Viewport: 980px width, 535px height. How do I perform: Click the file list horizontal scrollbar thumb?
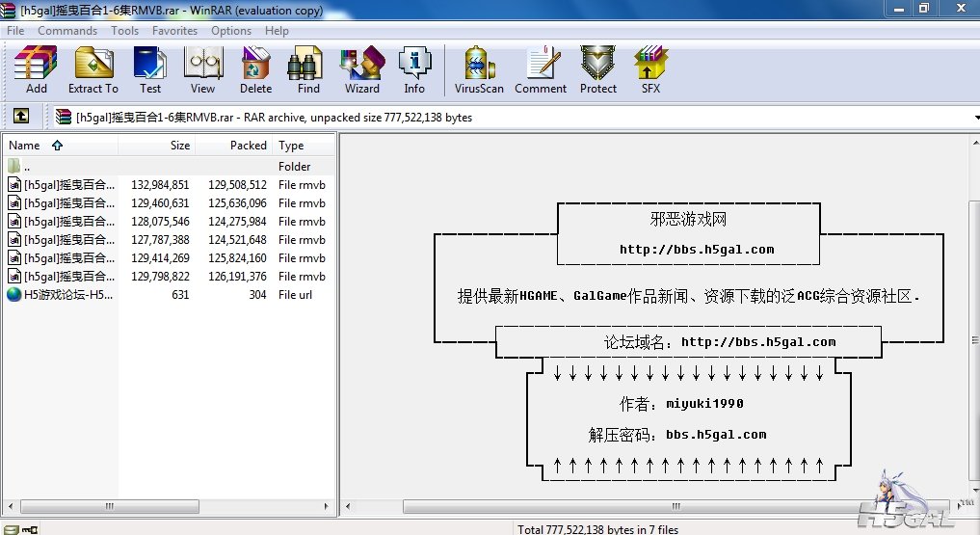pyautogui.click(x=110, y=506)
